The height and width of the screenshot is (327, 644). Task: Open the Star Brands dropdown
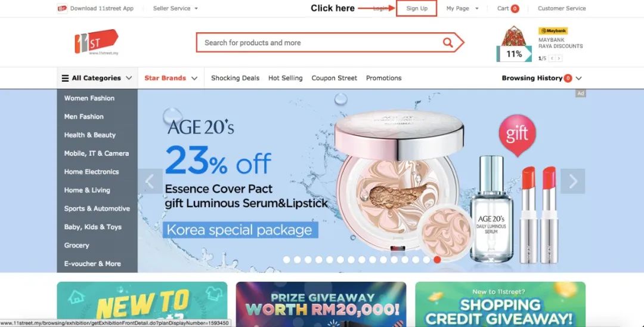click(x=171, y=78)
